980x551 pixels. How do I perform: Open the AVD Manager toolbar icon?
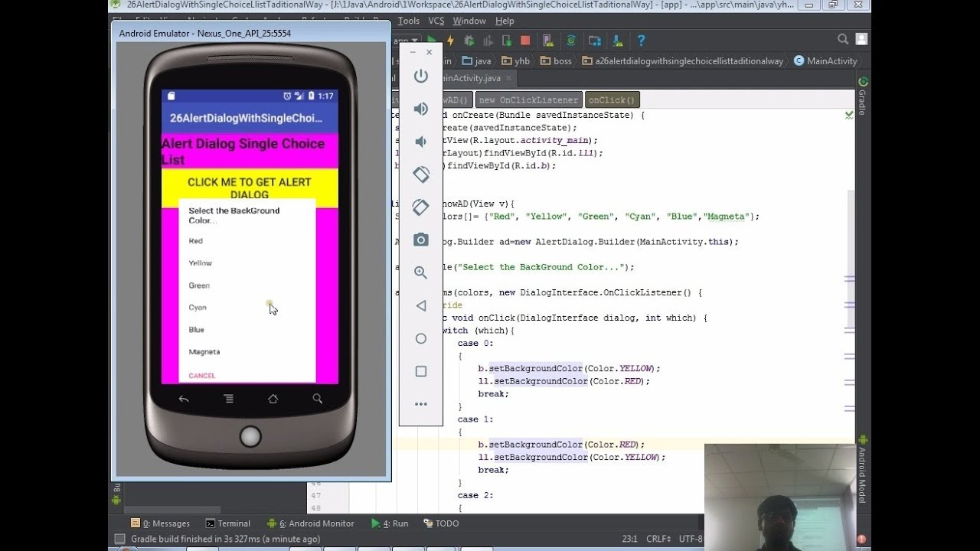(x=547, y=41)
